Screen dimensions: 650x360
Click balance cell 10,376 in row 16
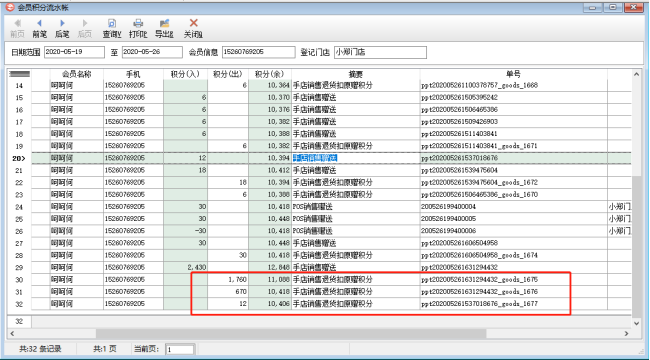[x=270, y=110]
